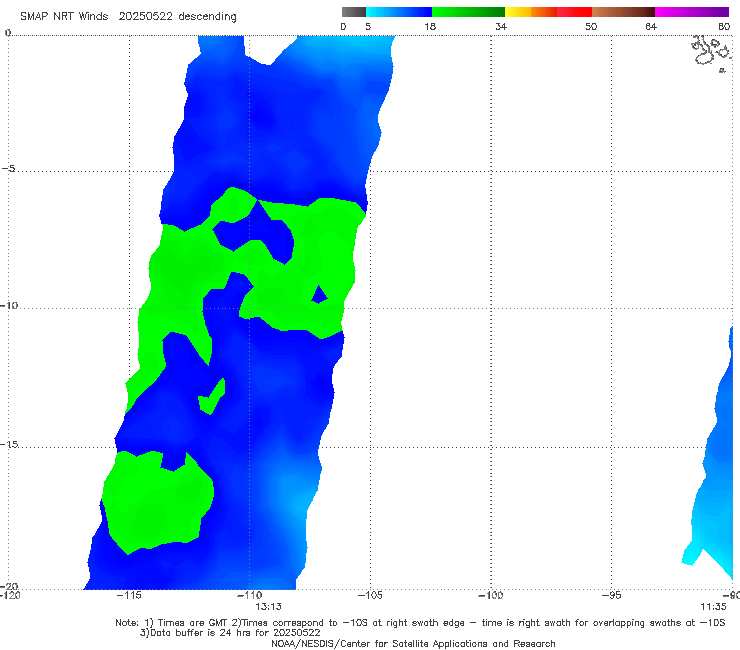Image resolution: width=740 pixels, height=650 pixels.
Task: Click the colorbar label '64'
Action: [651, 27]
